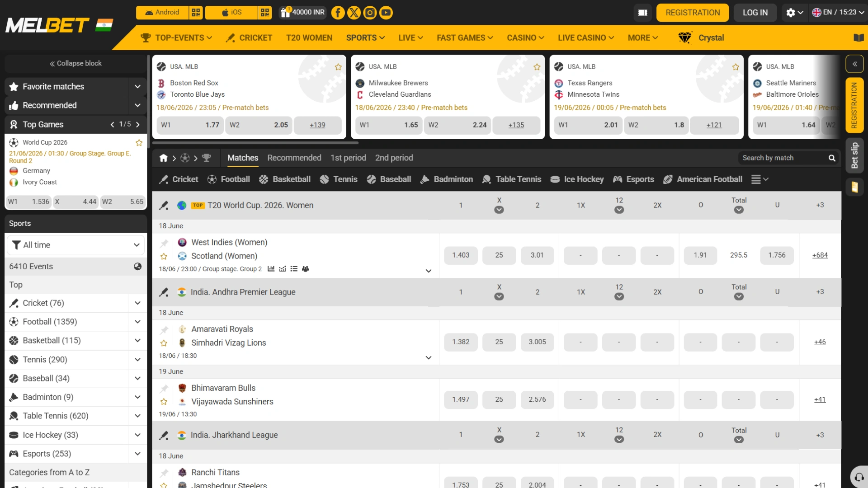Open the list icon for West Indies match

[294, 269]
